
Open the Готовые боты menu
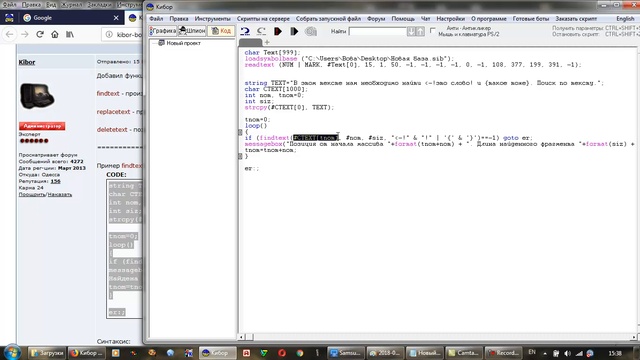click(531, 19)
